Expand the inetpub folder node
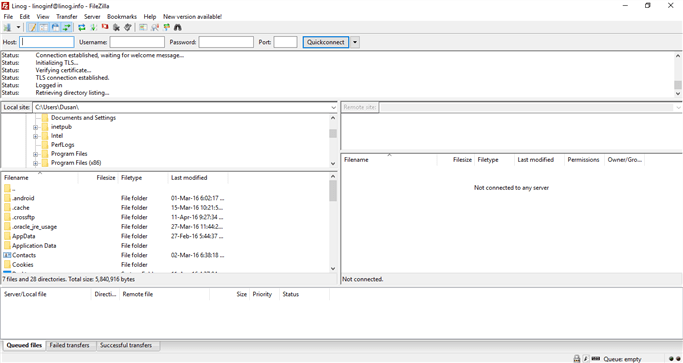683x363 pixels. pyautogui.click(x=36, y=127)
